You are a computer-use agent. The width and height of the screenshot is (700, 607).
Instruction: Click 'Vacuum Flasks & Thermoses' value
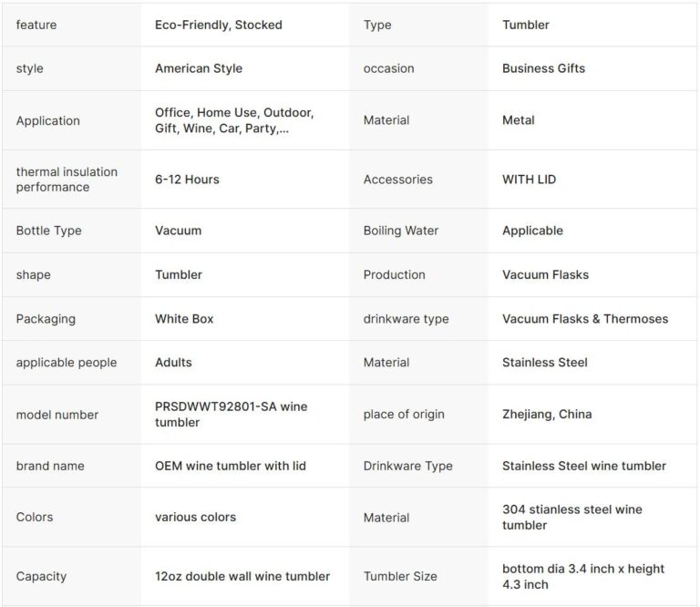point(585,319)
